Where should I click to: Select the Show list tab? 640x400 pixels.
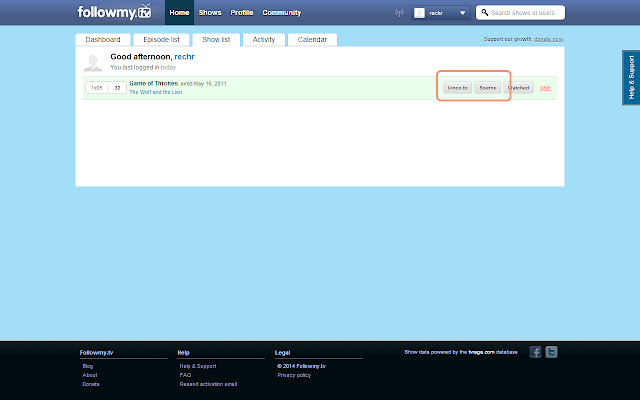[216, 40]
